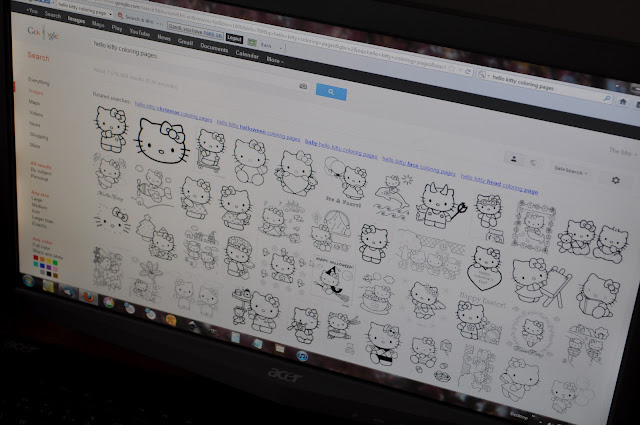Viewport: 640px width, 425px height.
Task: Pick the green color swatch filter
Action: point(55,263)
